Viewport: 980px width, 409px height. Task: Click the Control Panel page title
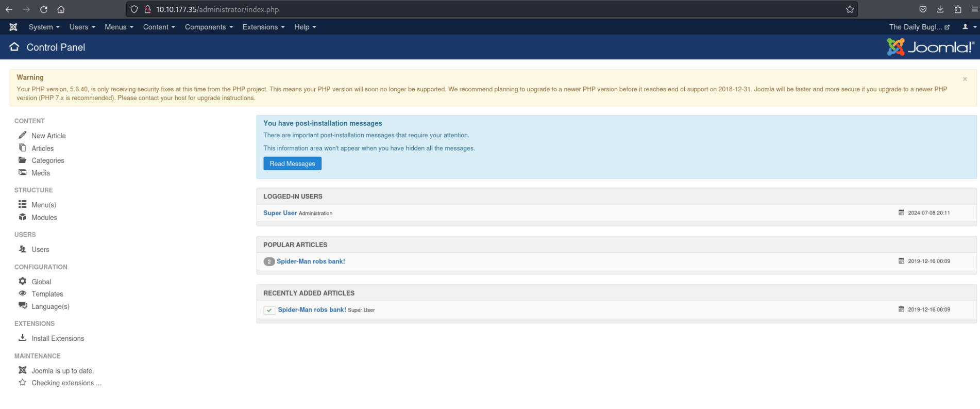click(56, 47)
